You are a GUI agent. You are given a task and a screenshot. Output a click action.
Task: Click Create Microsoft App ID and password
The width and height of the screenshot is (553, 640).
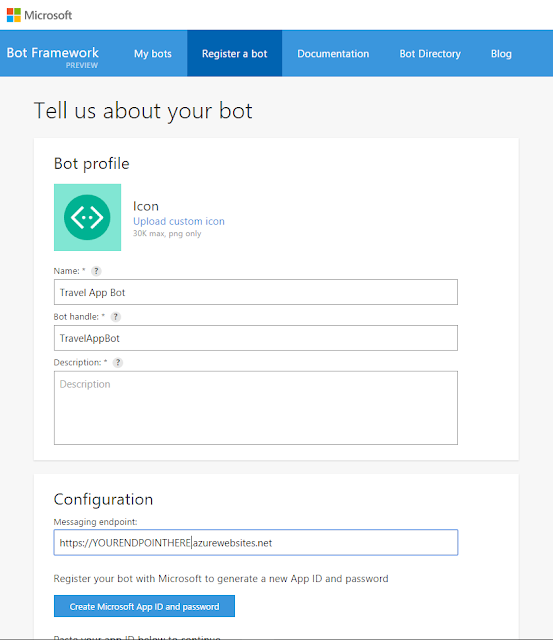point(144,606)
